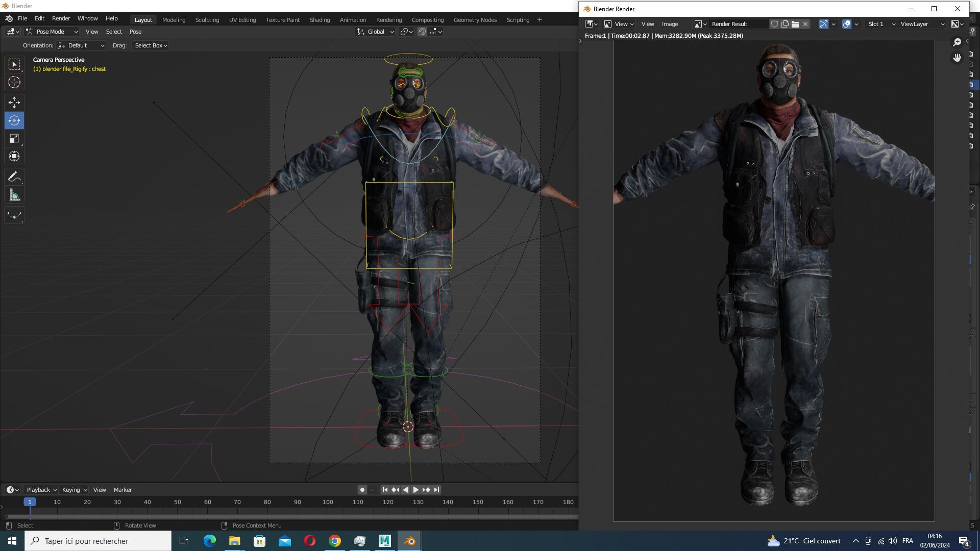
Task: Open the Render menu
Action: point(61,18)
